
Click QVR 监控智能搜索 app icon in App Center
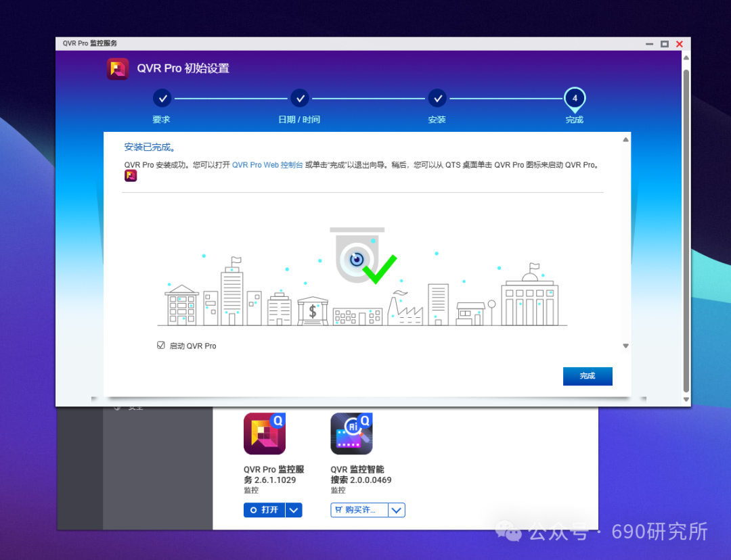351,434
